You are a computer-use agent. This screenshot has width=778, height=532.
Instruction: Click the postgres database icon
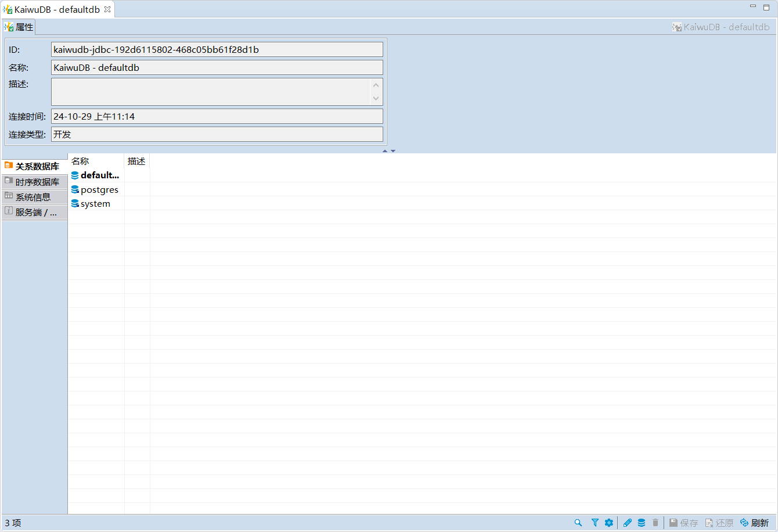click(75, 190)
